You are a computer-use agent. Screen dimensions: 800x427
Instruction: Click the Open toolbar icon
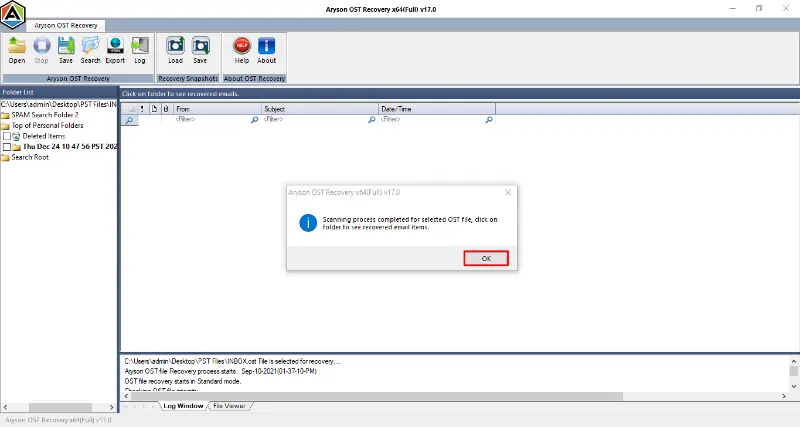[x=17, y=50]
